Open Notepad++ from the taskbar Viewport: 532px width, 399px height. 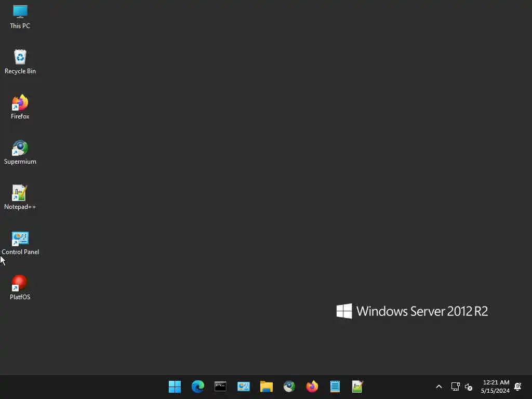[357, 387]
